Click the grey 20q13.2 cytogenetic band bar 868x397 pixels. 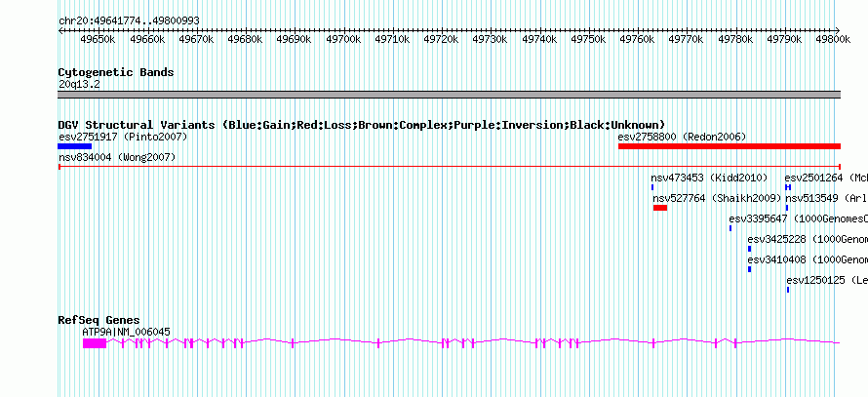[449, 95]
